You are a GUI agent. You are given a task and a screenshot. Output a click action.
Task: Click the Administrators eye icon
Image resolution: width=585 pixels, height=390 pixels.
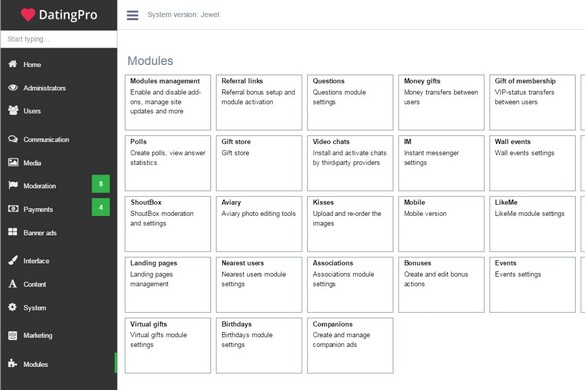[13, 87]
